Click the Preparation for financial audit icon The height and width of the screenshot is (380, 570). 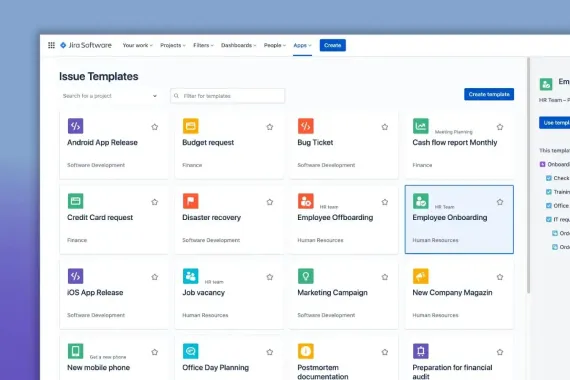coord(421,351)
